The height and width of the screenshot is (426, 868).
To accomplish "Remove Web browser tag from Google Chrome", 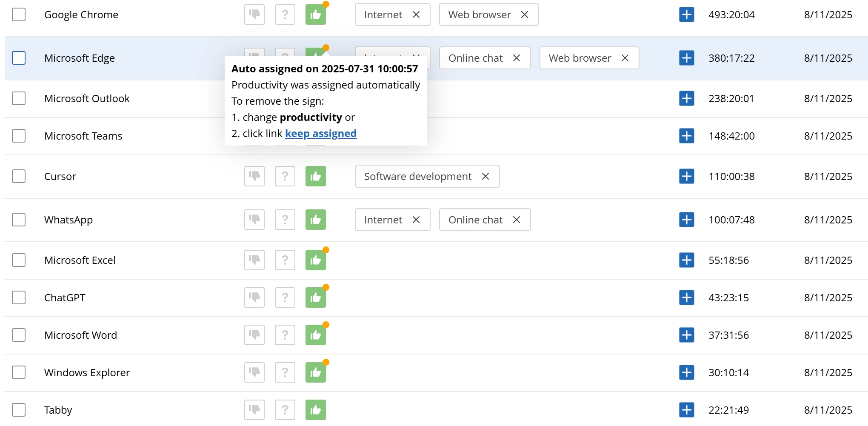I will click(x=525, y=14).
